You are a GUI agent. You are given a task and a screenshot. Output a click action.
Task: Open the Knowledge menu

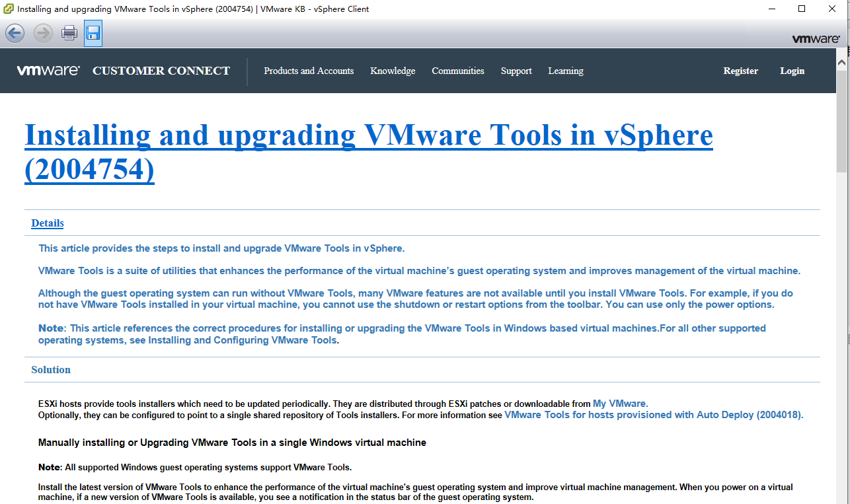click(x=393, y=71)
